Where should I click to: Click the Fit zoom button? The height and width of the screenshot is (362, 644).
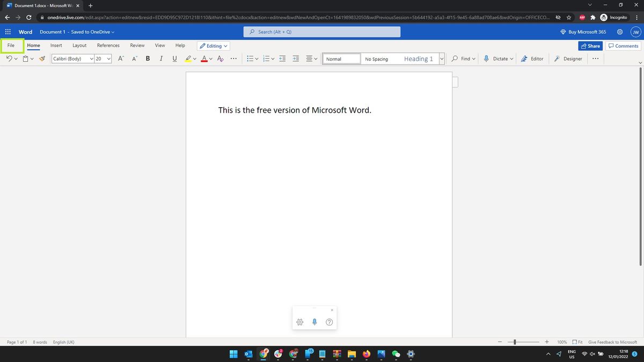click(x=577, y=342)
